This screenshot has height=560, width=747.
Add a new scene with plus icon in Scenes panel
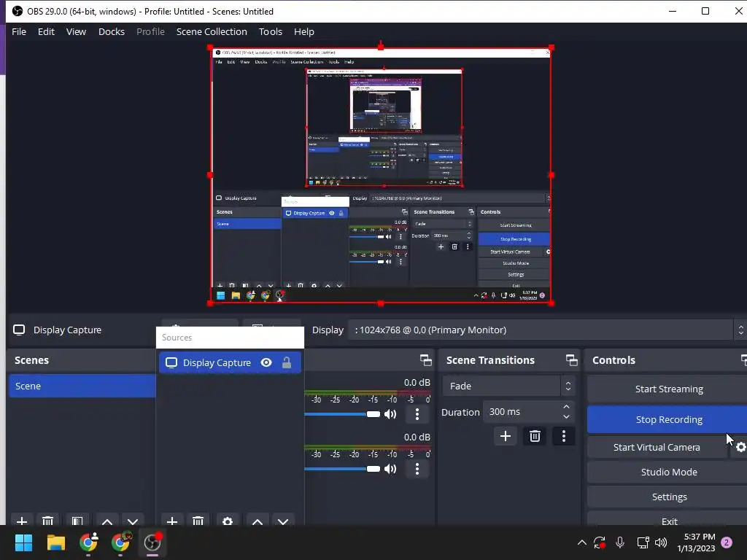(x=22, y=521)
